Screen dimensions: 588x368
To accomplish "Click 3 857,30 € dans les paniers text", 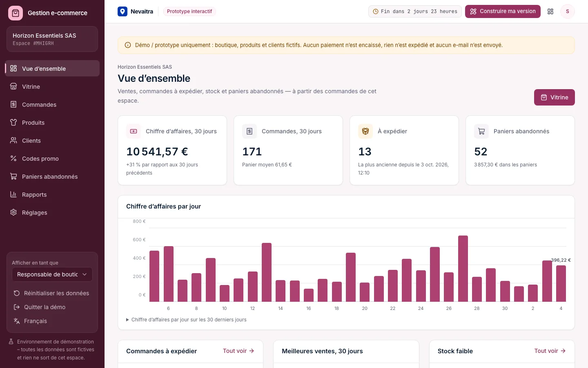I will [x=506, y=165].
